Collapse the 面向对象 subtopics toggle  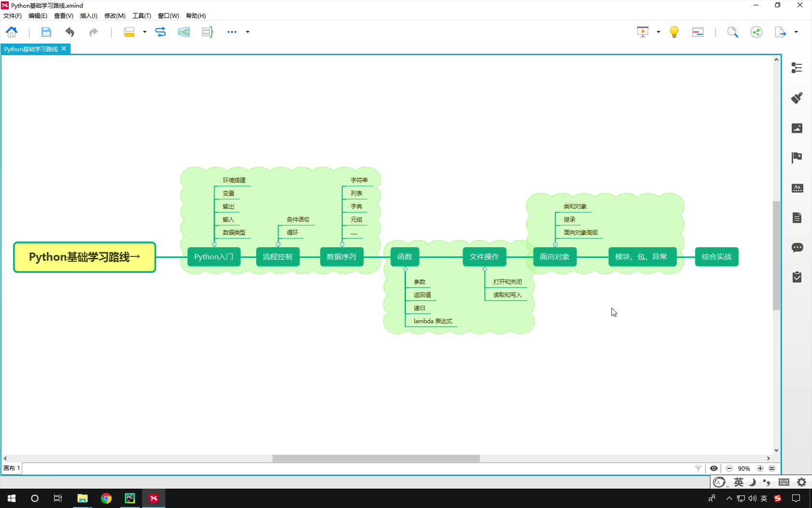[x=555, y=244]
